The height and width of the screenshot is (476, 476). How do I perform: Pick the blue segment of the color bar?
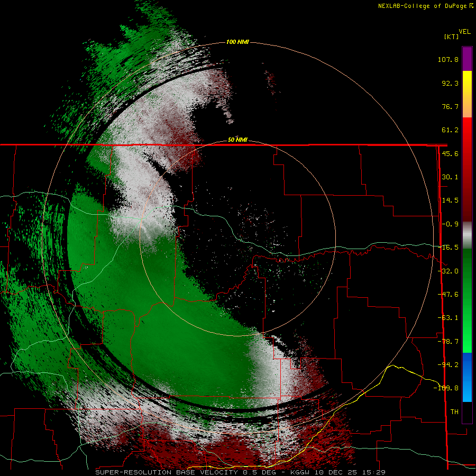(x=467, y=377)
